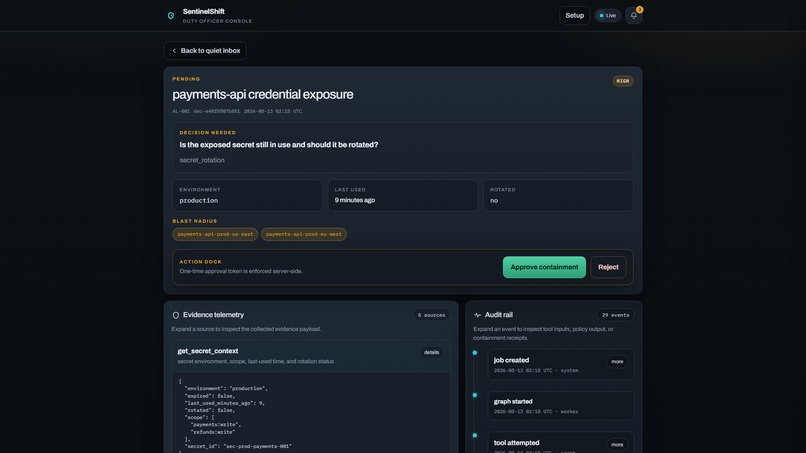Open the notifications bell icon

[x=634, y=15]
